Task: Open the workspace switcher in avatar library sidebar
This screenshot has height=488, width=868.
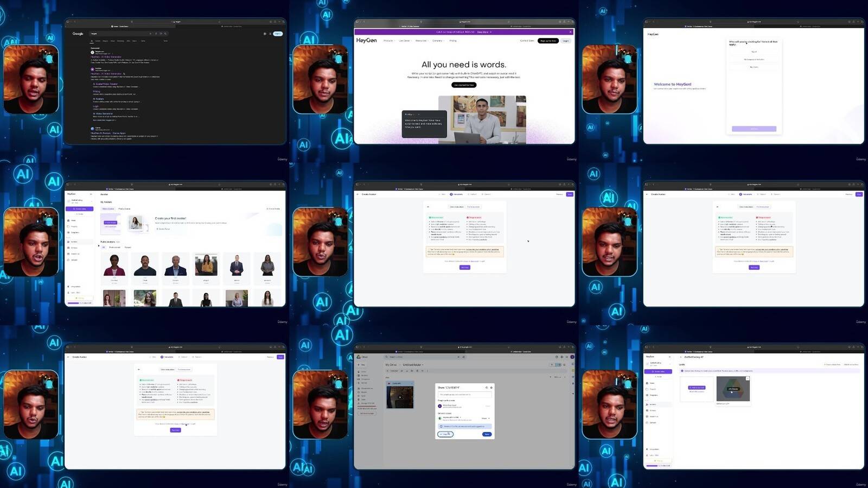Action: 79,201
